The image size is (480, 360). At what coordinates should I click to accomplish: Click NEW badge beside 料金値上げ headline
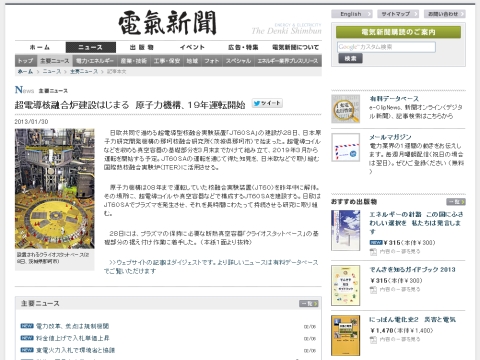[27, 338]
